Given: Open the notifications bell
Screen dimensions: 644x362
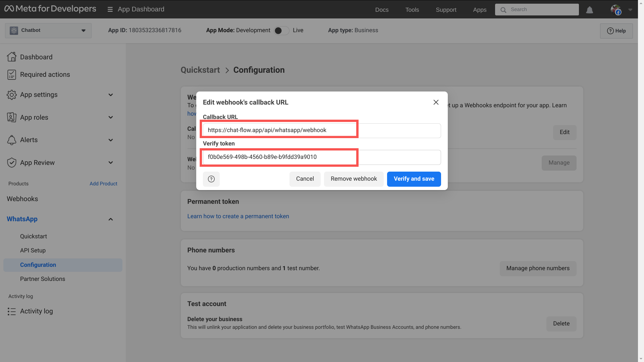Looking at the screenshot, I should pos(589,10).
